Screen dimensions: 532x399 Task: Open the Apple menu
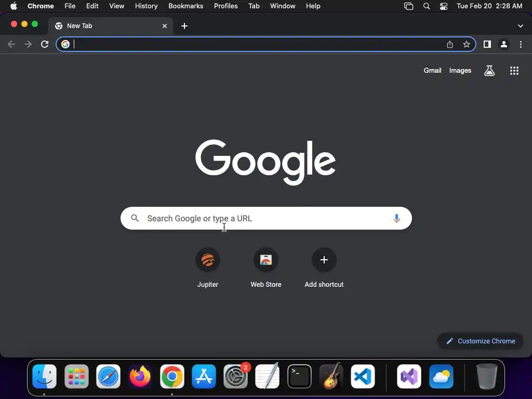click(14, 6)
